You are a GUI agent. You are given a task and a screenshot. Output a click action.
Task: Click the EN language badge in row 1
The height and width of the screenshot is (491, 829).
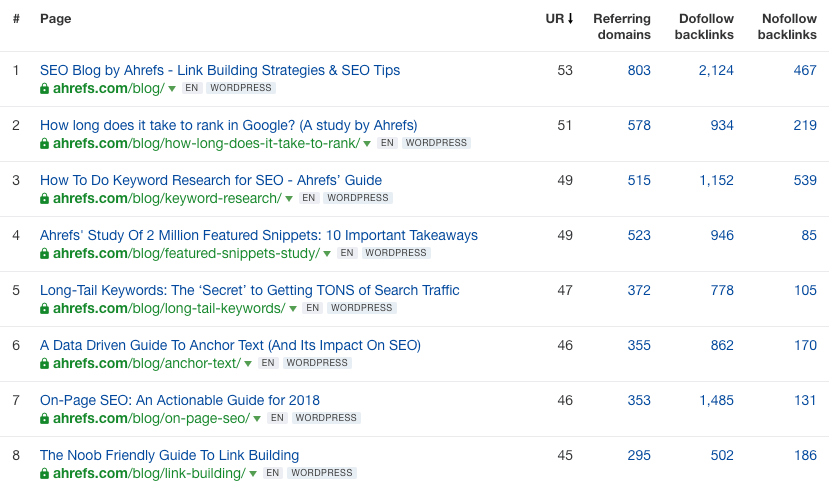pyautogui.click(x=192, y=88)
